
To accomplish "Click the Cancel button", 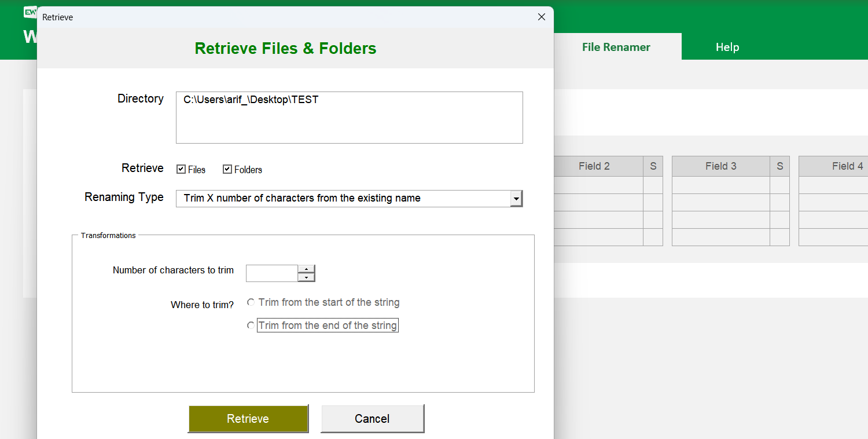I will tap(372, 418).
